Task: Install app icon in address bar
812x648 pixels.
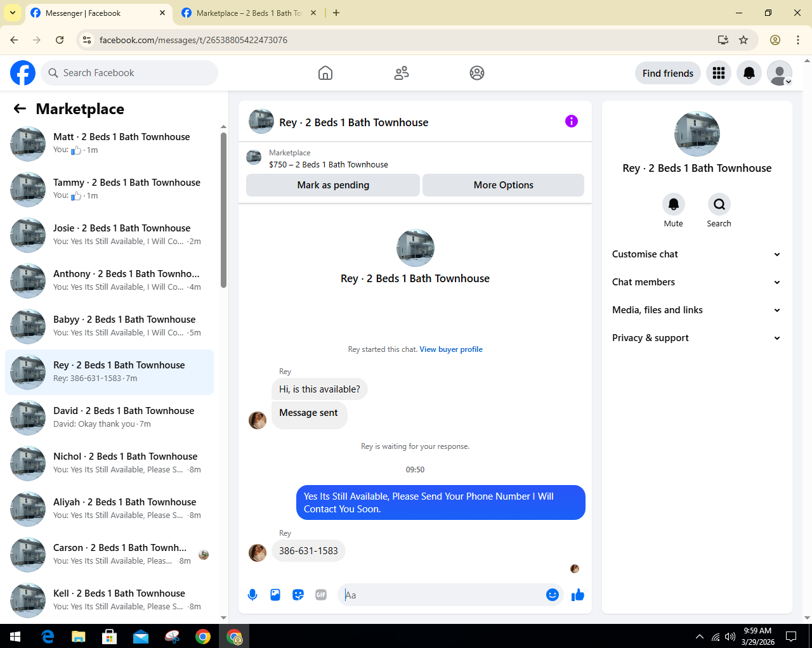Action: click(x=723, y=40)
